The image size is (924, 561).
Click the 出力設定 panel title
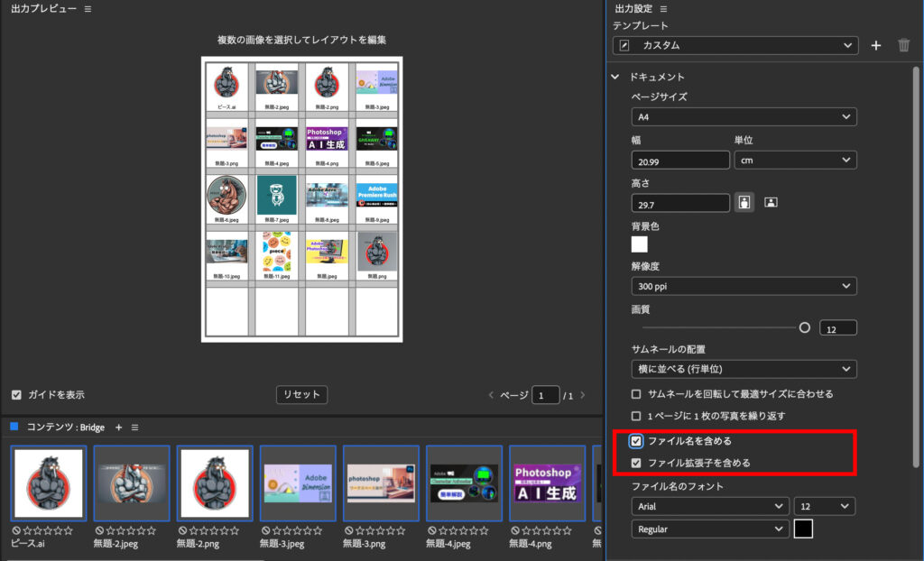(x=633, y=9)
